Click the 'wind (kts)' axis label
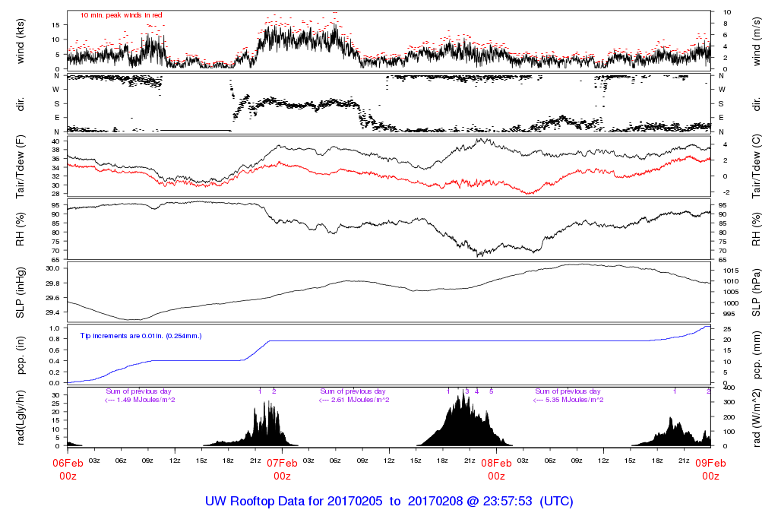Screen dimensions: 778x532 point(21,41)
